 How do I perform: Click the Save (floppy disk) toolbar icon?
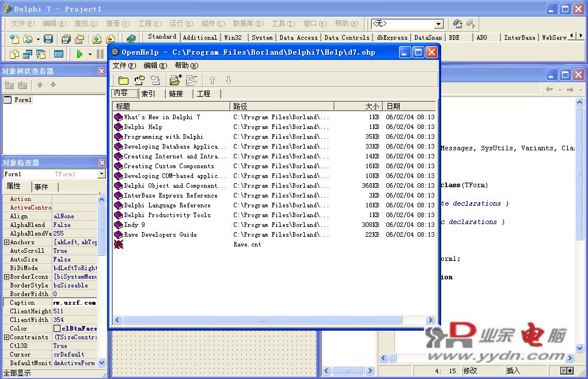(x=48, y=39)
